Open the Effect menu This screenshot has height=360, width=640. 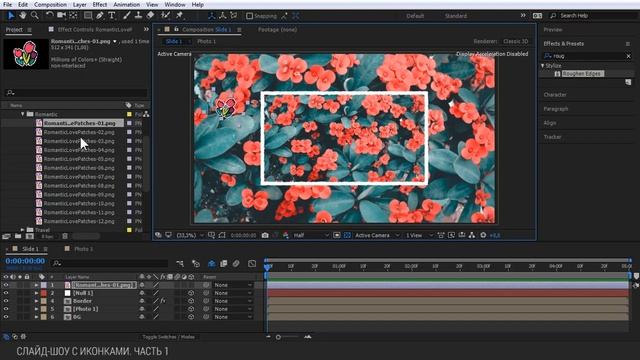[x=100, y=4]
